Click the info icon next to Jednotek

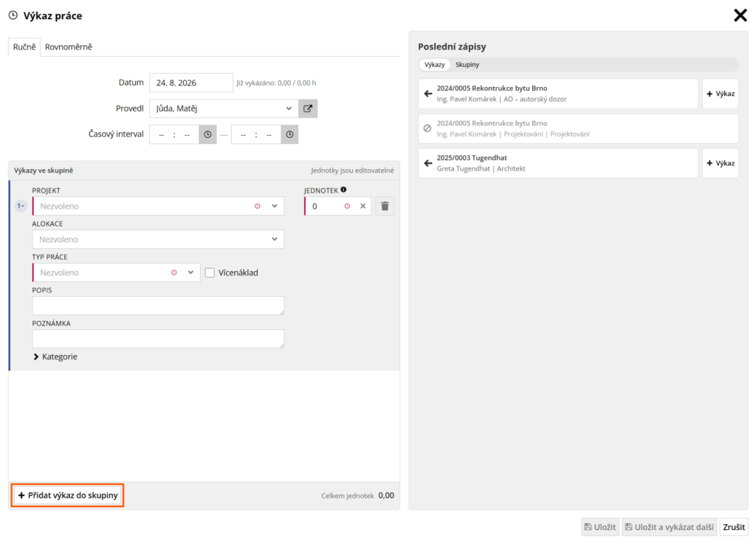(343, 190)
